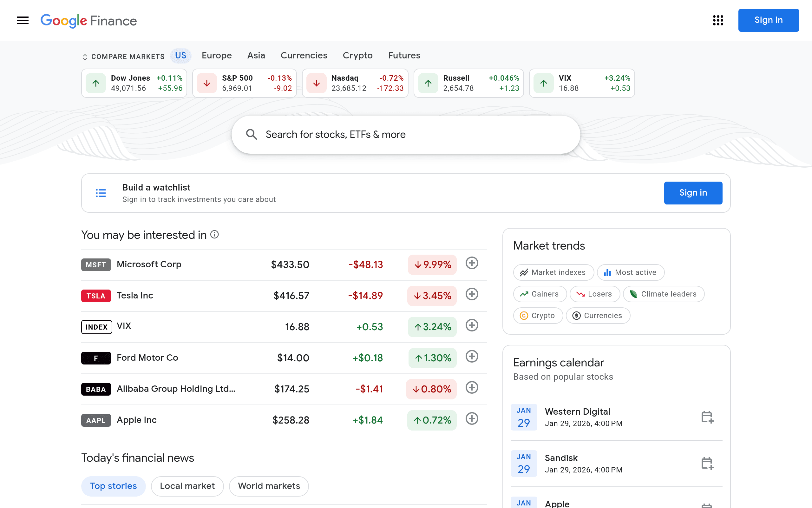
Task: Click the stock search input field
Action: coord(406,134)
